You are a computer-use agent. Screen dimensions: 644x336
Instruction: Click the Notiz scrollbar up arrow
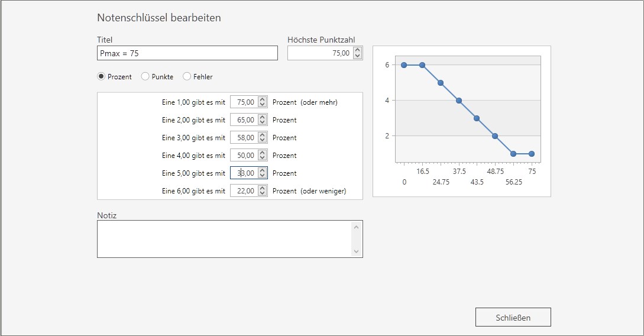coord(356,227)
